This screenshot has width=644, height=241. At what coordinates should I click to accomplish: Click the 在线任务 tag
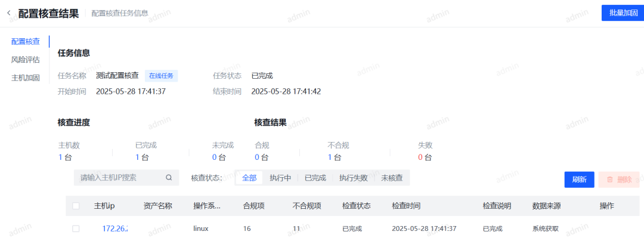(161, 76)
